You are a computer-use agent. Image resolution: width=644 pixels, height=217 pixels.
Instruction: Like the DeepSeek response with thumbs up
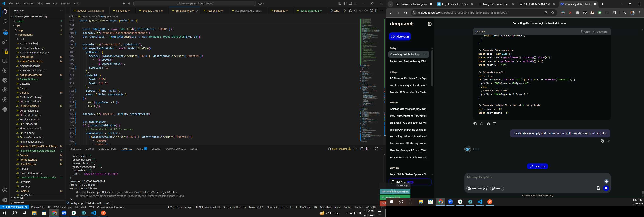point(488,124)
